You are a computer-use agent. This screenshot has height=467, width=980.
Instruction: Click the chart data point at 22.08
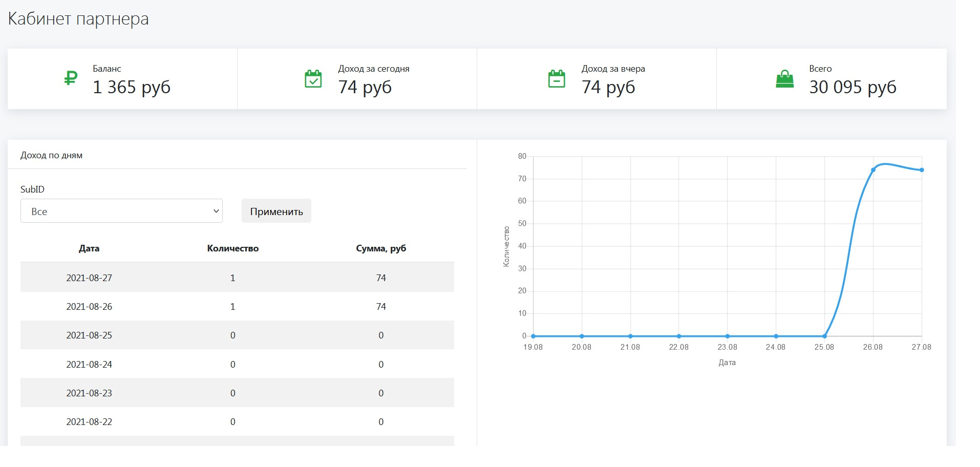click(x=679, y=336)
